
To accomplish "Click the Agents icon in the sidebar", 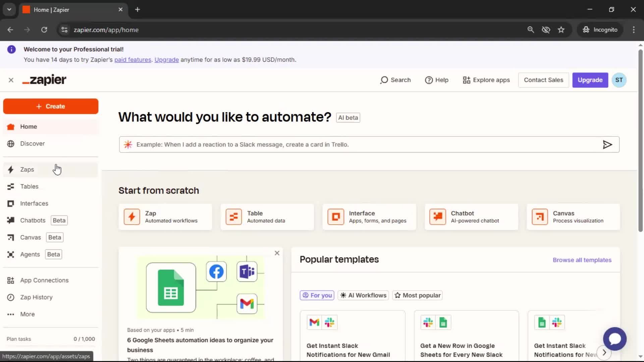I will coord(11,254).
